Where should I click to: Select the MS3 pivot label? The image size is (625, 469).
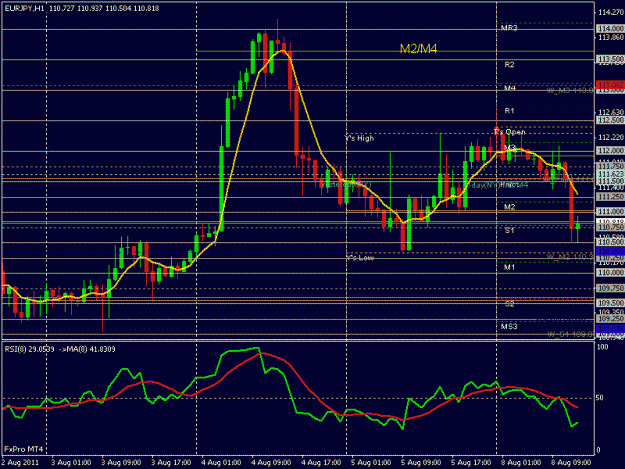pos(509,326)
